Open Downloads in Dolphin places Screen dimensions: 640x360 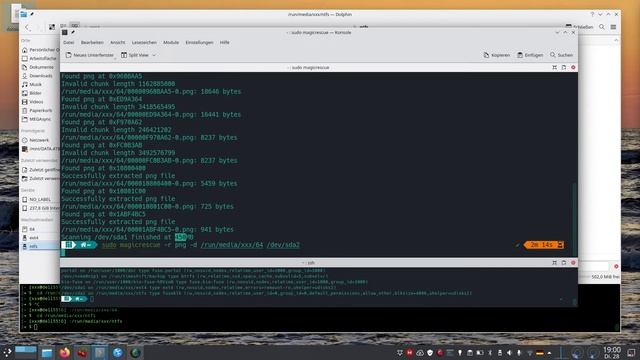coord(40,76)
